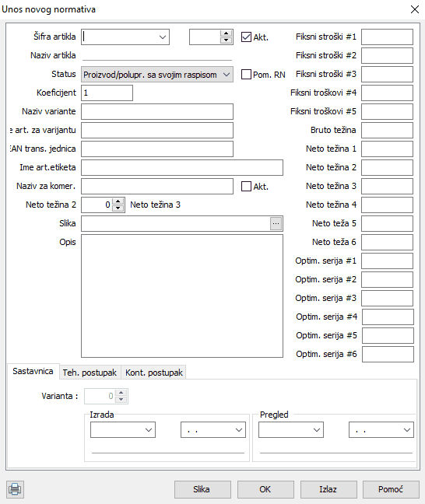
Task: Click the Neto težina 4 field
Action: (387, 205)
